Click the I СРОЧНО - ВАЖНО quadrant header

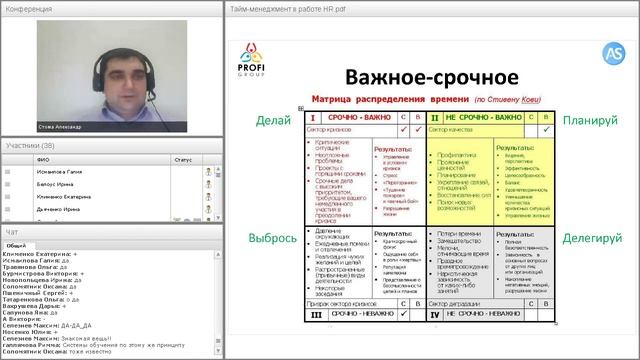[351, 118]
